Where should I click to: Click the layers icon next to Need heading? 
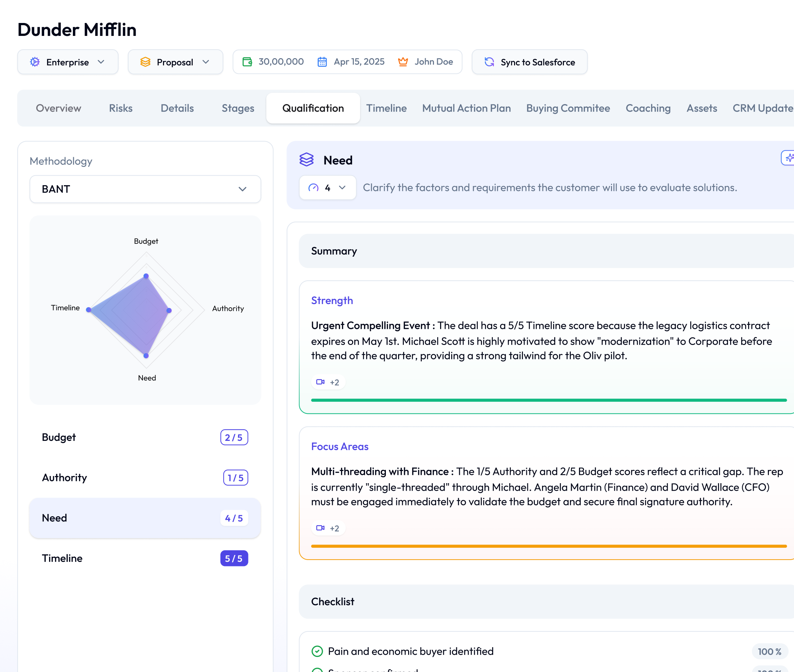[306, 160]
